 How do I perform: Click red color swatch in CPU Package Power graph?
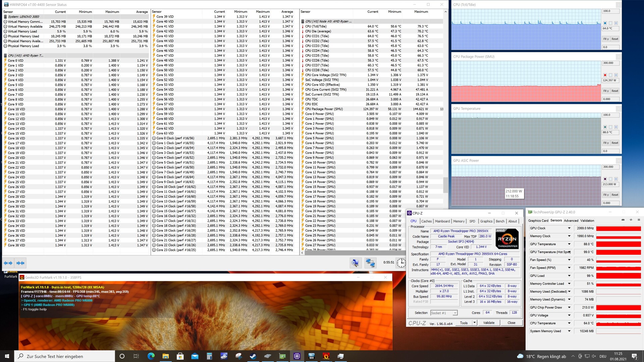point(605,75)
